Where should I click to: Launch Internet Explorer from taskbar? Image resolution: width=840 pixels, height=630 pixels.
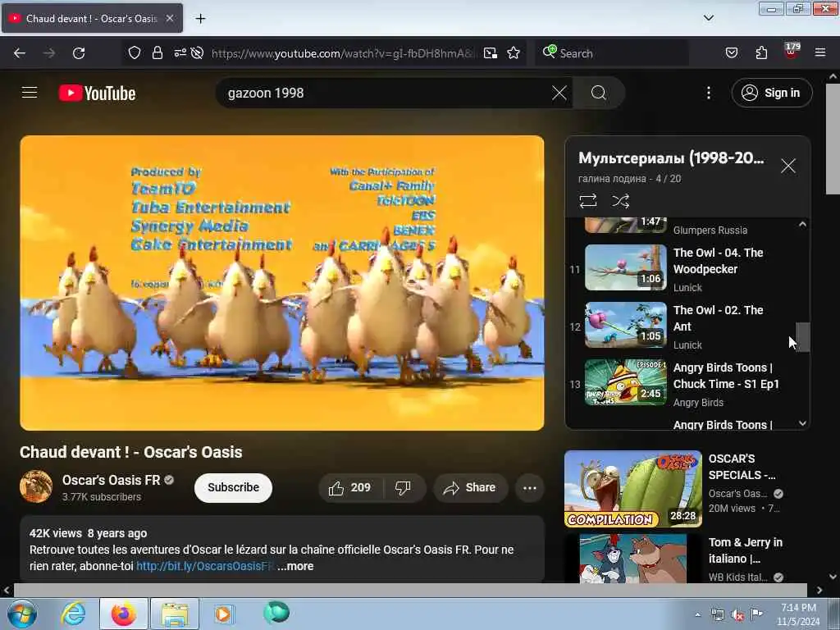point(73,614)
